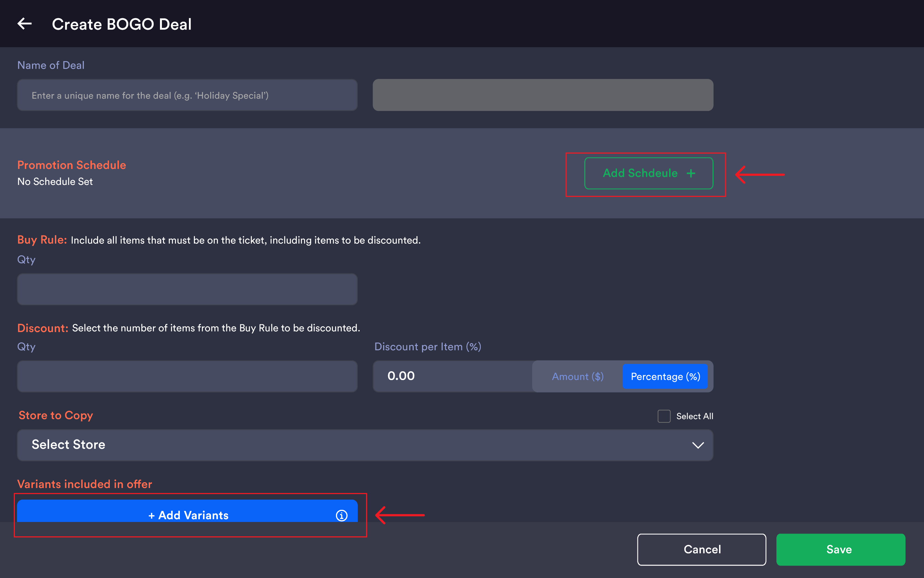
Task: Open the Select Store dropdown
Action: 365,445
